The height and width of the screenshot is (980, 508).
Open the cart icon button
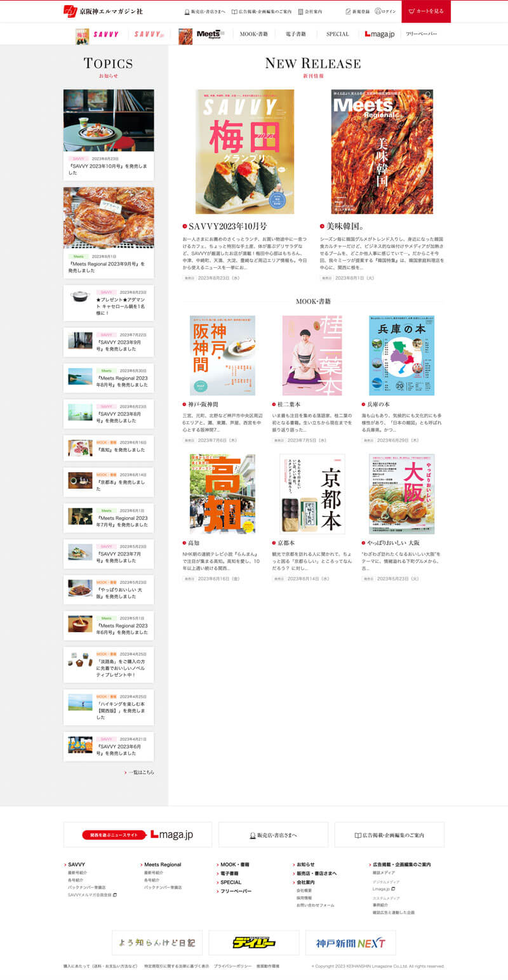[412, 11]
